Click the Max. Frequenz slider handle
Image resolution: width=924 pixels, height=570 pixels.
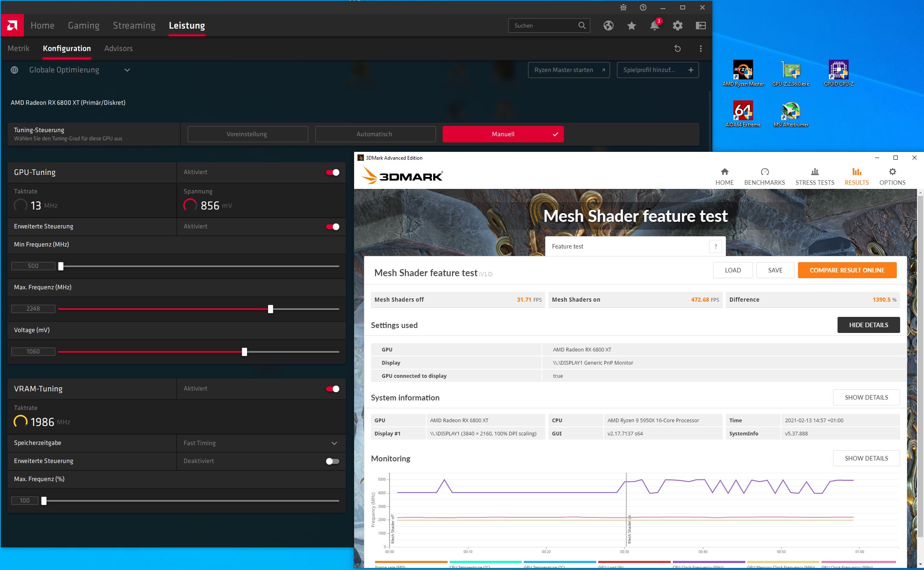click(271, 309)
